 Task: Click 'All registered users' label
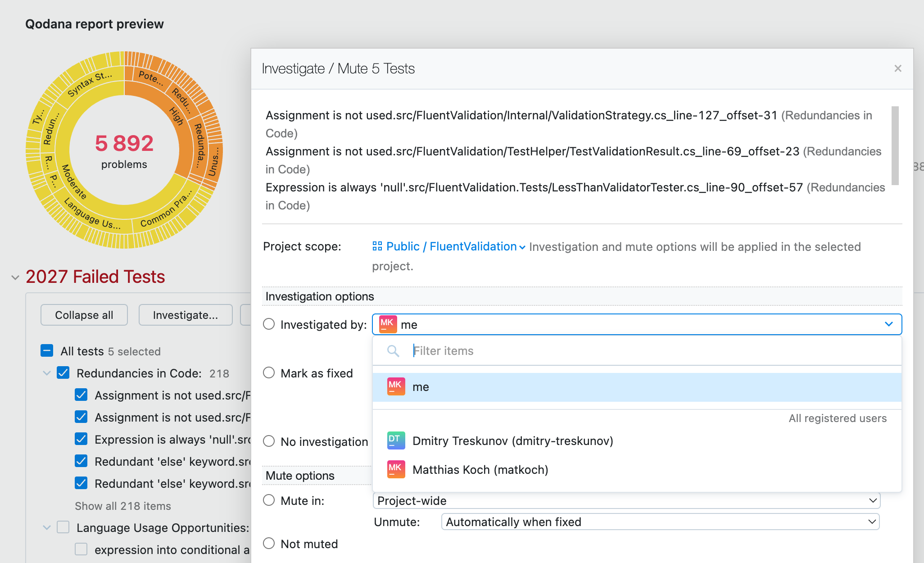pos(838,418)
